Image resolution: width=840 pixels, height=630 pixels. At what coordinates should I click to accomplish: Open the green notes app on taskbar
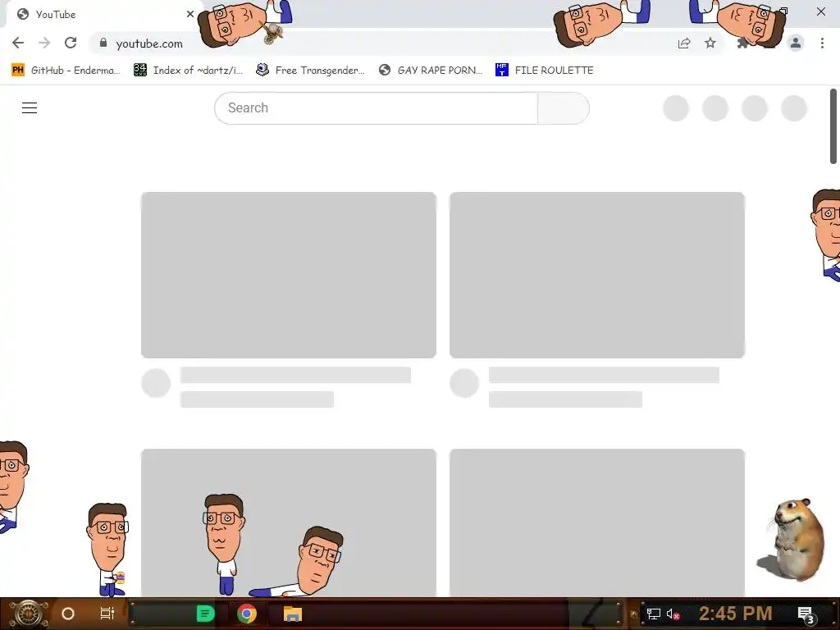pyautogui.click(x=205, y=614)
